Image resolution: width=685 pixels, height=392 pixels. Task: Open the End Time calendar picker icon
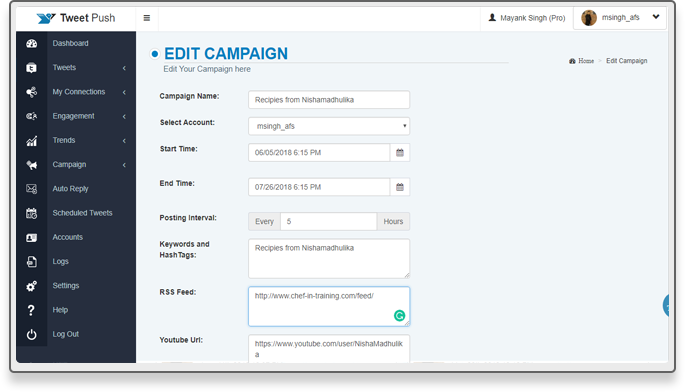[400, 187]
